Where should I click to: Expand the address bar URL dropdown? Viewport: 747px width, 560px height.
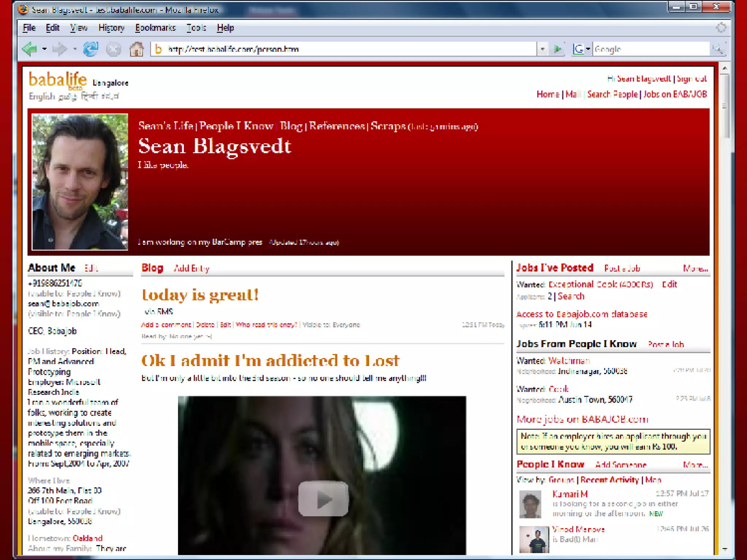coord(542,49)
